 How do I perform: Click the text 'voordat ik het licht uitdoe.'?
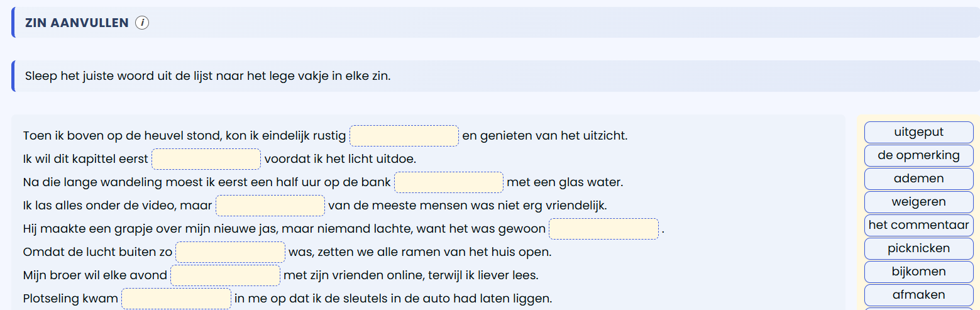(x=340, y=159)
